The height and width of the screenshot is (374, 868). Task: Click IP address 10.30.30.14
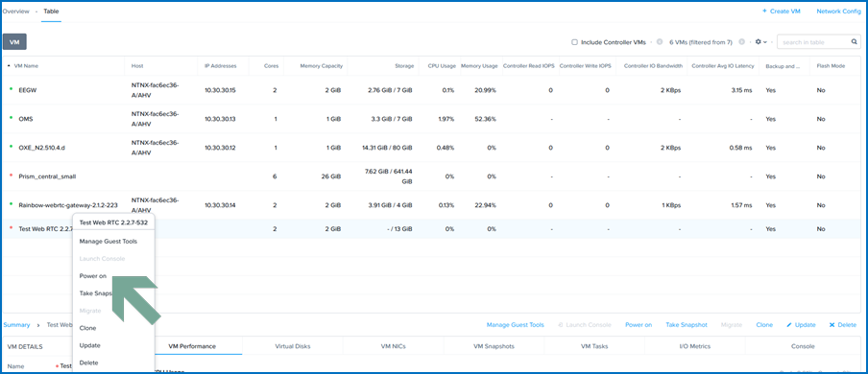pyautogui.click(x=220, y=205)
